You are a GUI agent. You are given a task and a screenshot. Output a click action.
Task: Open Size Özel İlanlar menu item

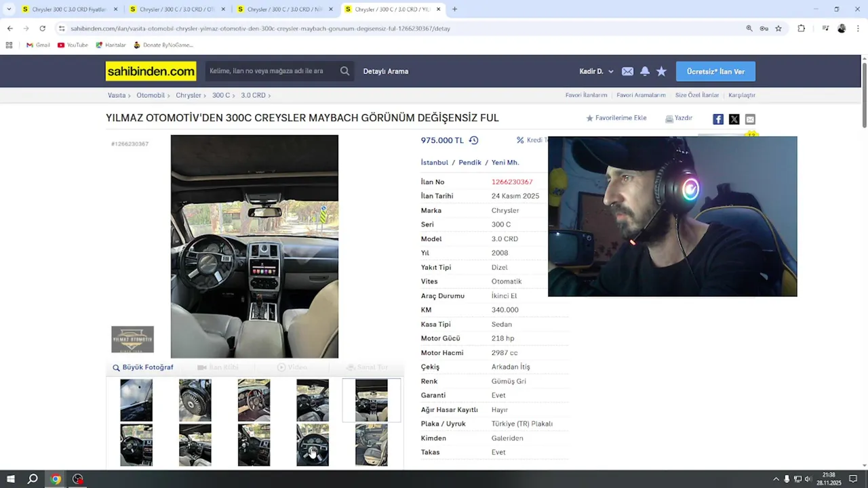tap(697, 96)
